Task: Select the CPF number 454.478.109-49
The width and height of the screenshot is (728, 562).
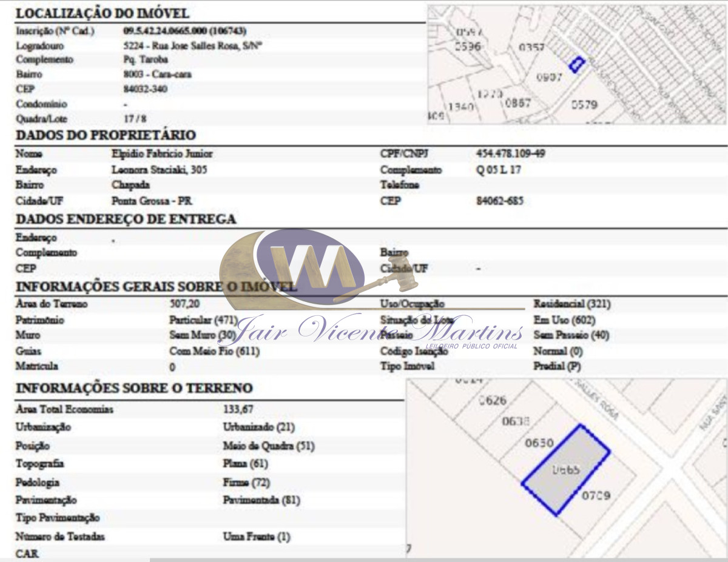Action: [x=510, y=154]
